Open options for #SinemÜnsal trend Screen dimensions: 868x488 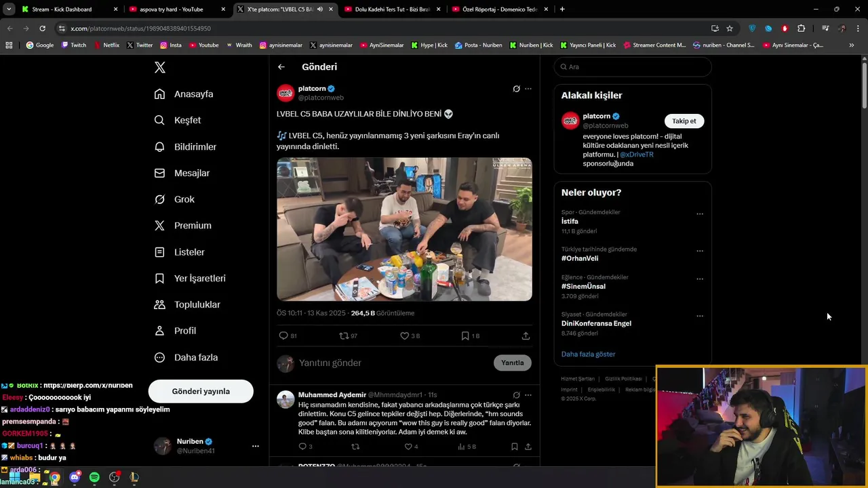coord(700,279)
